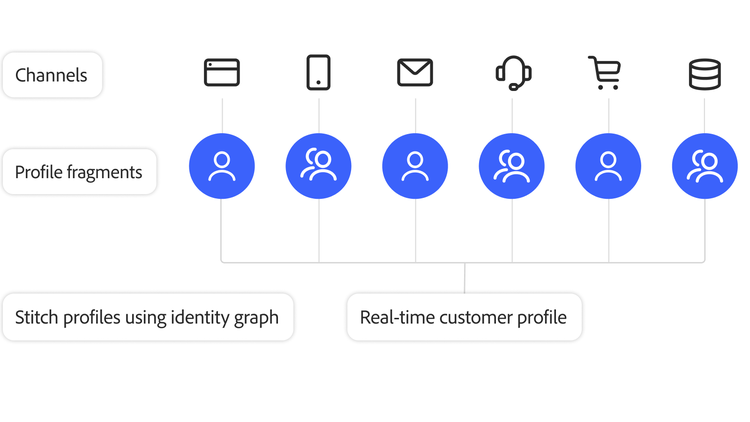Screen dimensions: 750x422
Task: Open the Real-time customer profile box
Action: (464, 318)
